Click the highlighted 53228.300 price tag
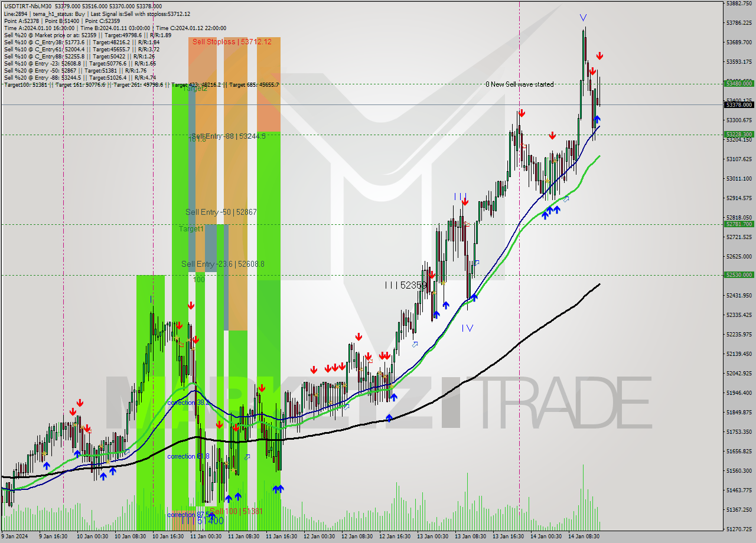Screen dimensions: 756x543 [739, 134]
